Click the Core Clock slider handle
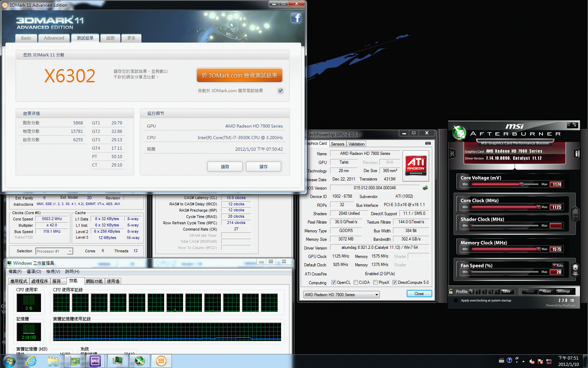Viewport: 588px width, 368px height. (538, 207)
